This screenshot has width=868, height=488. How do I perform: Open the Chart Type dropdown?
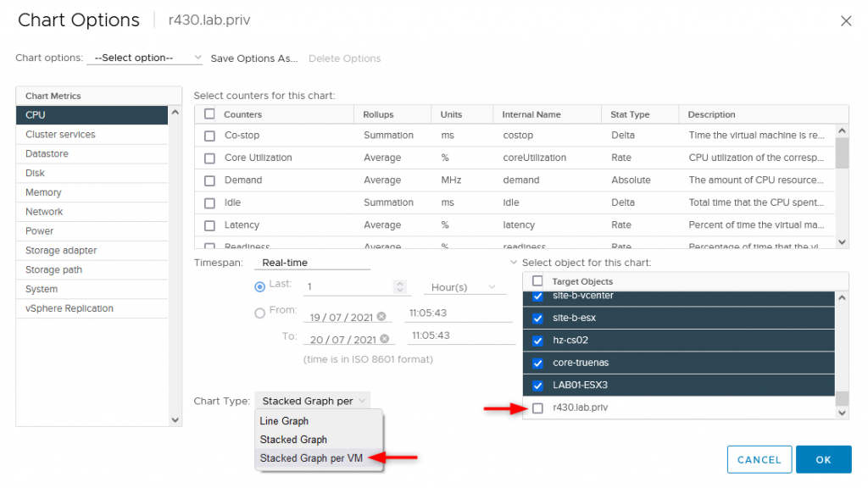(x=313, y=400)
